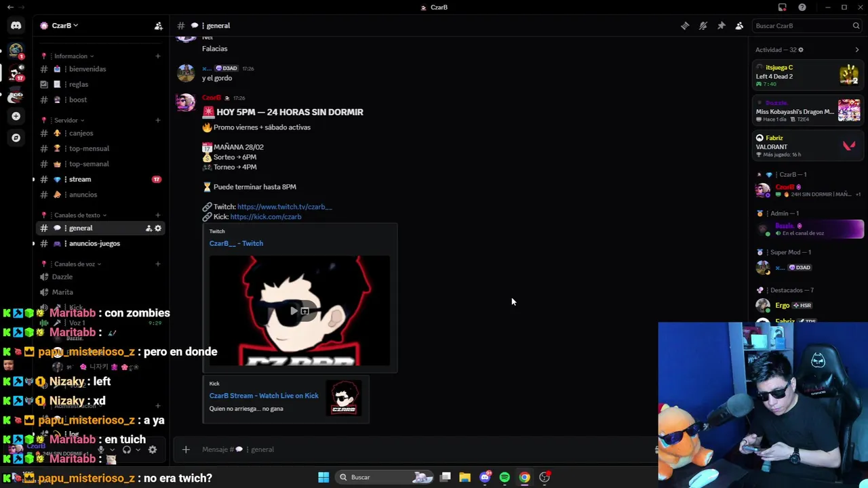Open notification settings bell in header
Screen dimensions: 868x488
point(703,26)
